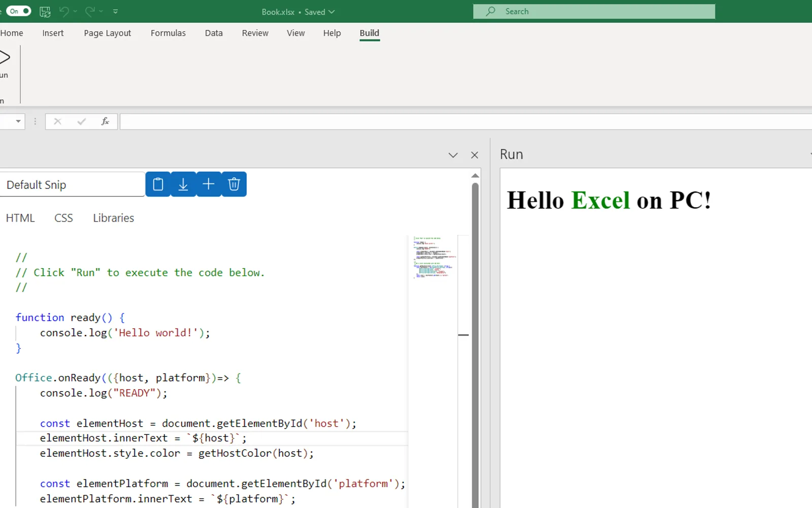Open the Help ribbon tab
Viewport: 812px width, 508px height.
click(x=332, y=33)
